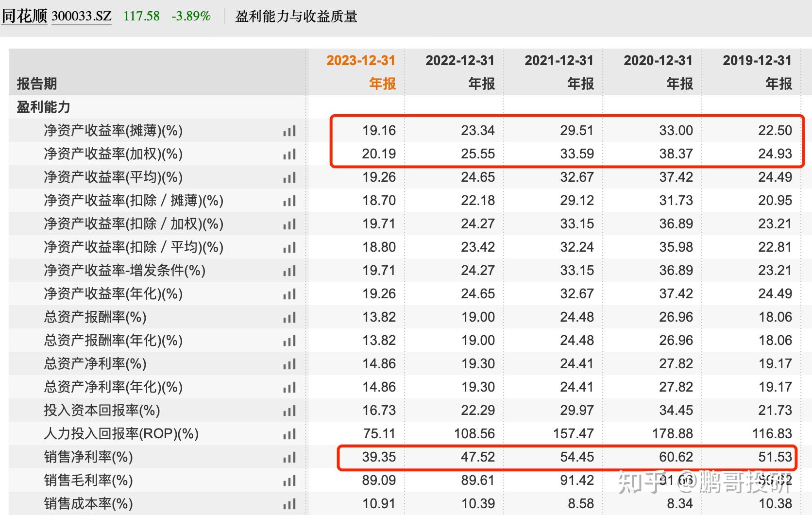Open bar chart icon for 销售净利率(%)
Screen dimensions: 812x515
pyautogui.click(x=289, y=457)
